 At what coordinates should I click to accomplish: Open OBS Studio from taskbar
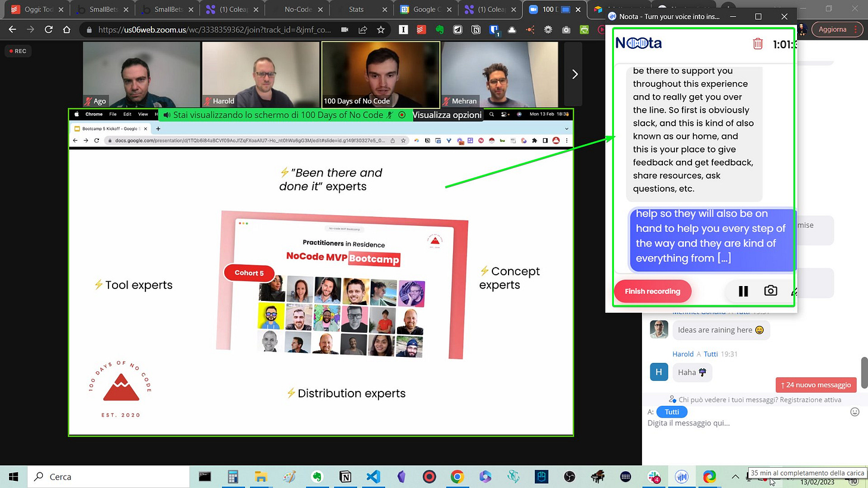click(x=570, y=477)
